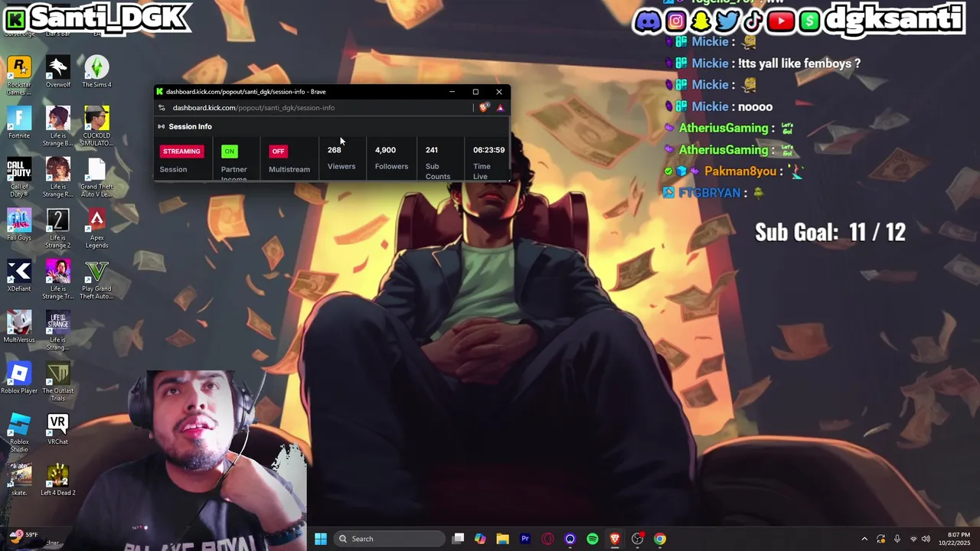
Task: Open site settings icon left of dashboard.kick.com URL
Action: click(x=162, y=108)
